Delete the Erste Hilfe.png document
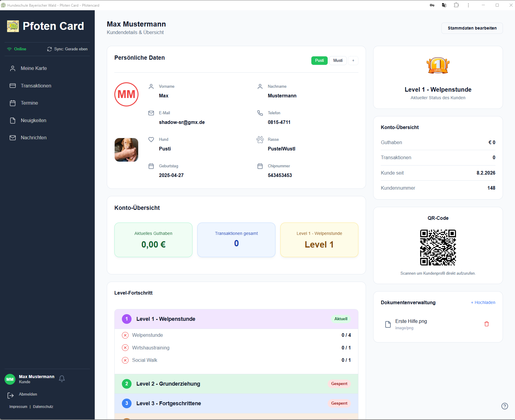Image resolution: width=515 pixels, height=420 pixels. (x=486, y=324)
